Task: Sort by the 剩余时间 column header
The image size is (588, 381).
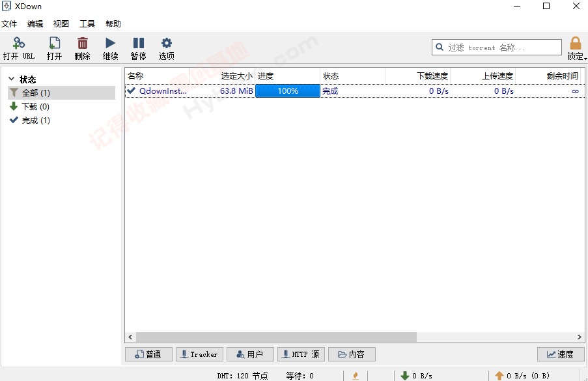Action: pyautogui.click(x=548, y=76)
